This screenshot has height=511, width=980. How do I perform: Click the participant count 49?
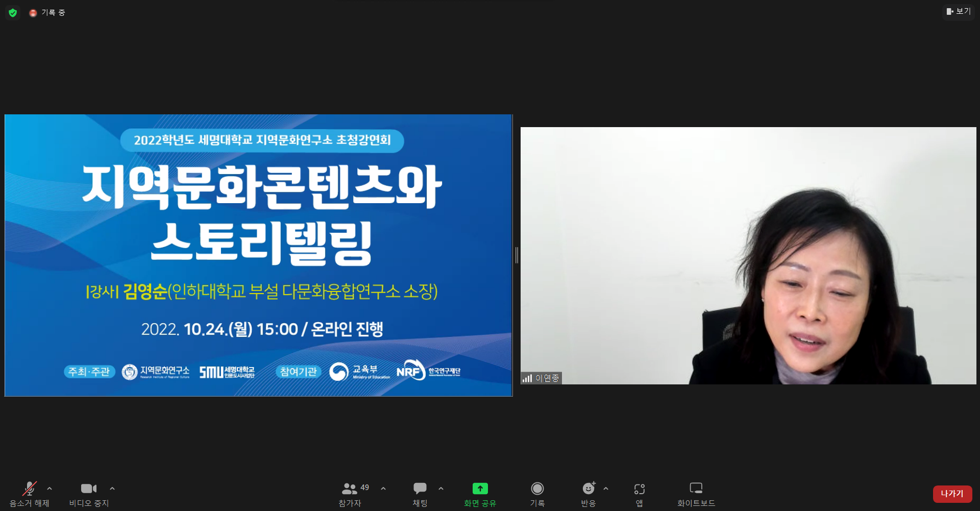(364, 488)
